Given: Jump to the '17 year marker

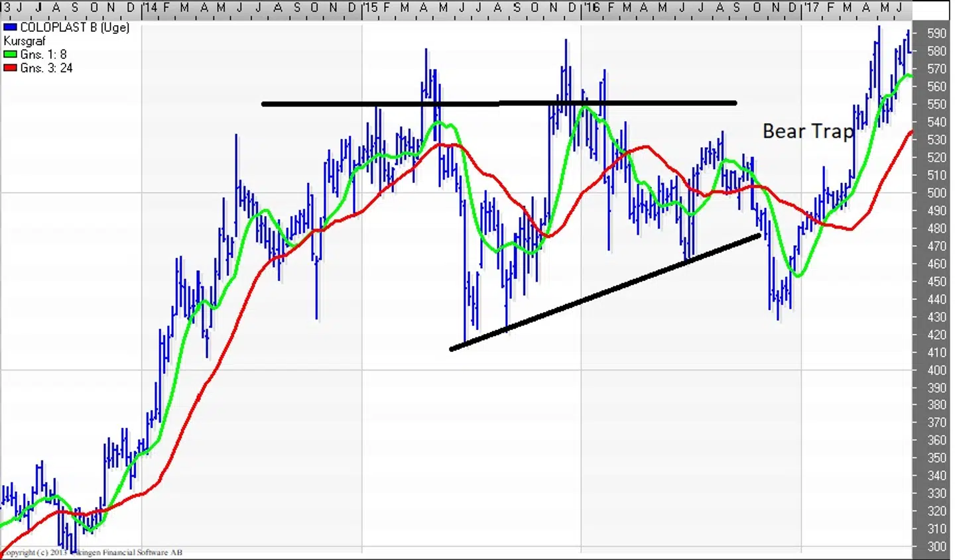Looking at the screenshot, I should tap(811, 7).
